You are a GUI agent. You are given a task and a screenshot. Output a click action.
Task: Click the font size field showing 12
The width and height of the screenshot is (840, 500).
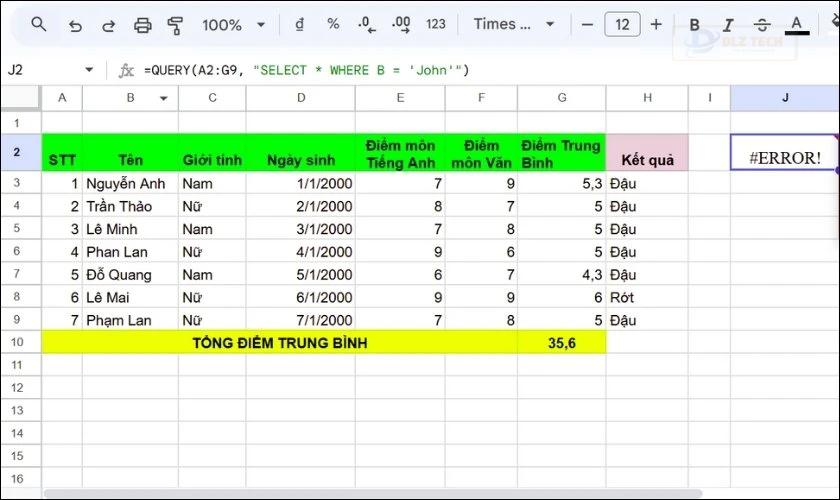(622, 25)
